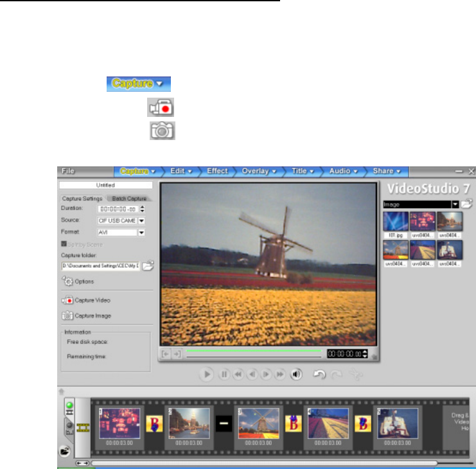Open the Capture step menu
Image resolution: width=476 pixels, height=469 pixels.
[138, 172]
